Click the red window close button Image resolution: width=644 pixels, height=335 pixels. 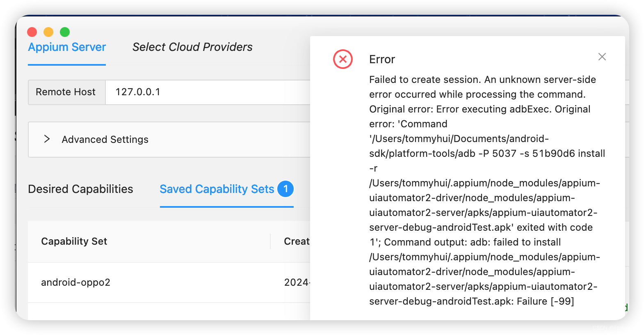(x=32, y=32)
